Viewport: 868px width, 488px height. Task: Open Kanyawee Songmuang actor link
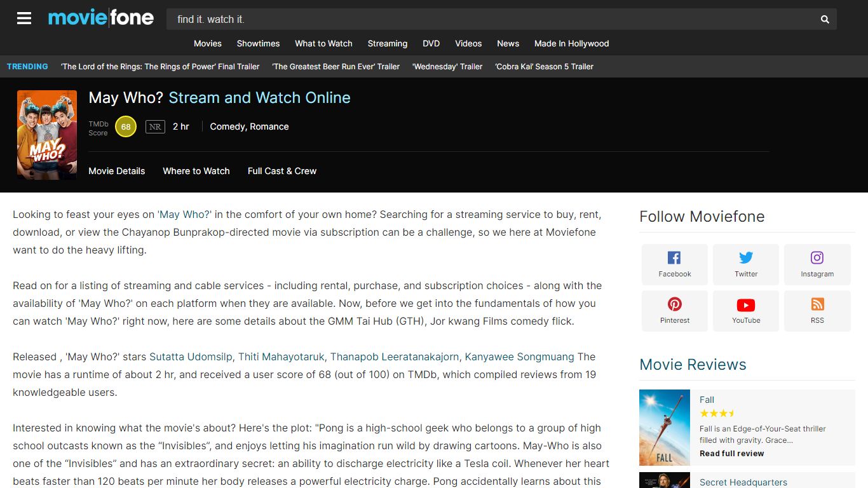click(x=519, y=357)
